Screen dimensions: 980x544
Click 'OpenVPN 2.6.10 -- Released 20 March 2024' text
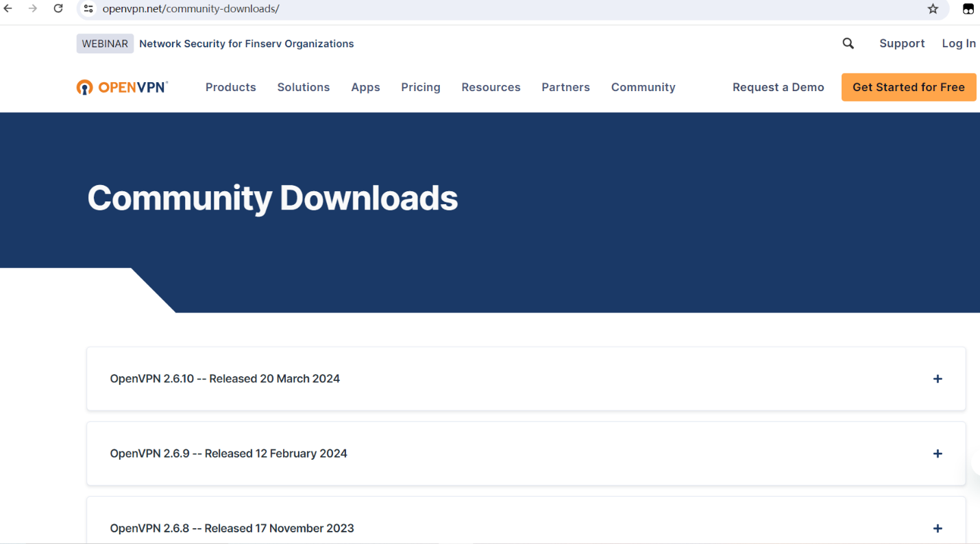coord(225,379)
